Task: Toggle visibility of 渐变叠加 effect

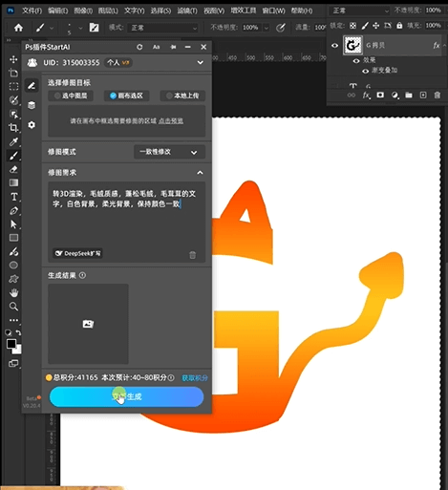Action: click(x=365, y=71)
